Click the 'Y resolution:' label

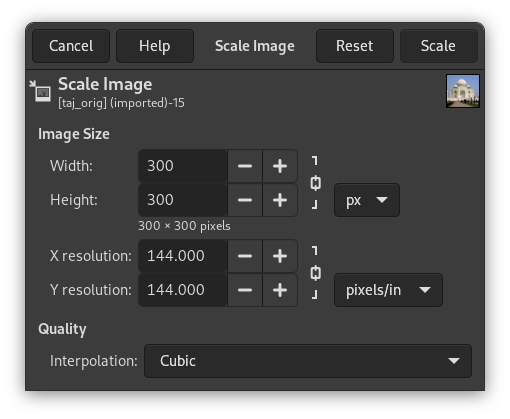tap(91, 290)
